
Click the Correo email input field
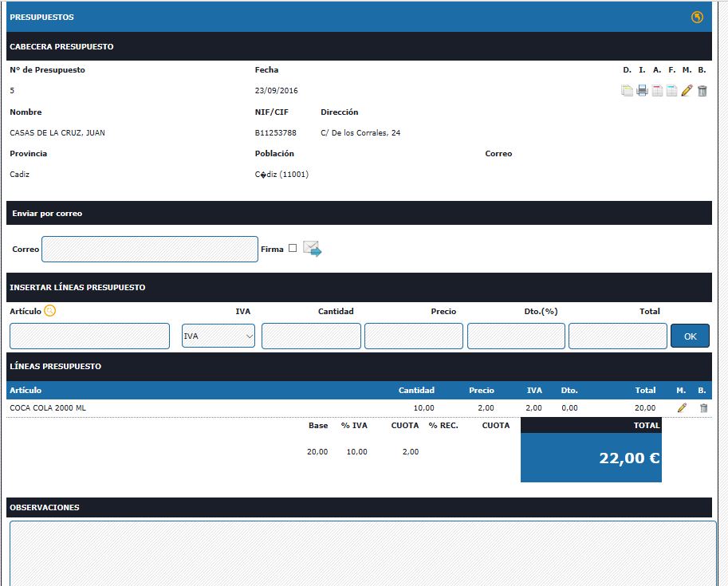(x=150, y=250)
